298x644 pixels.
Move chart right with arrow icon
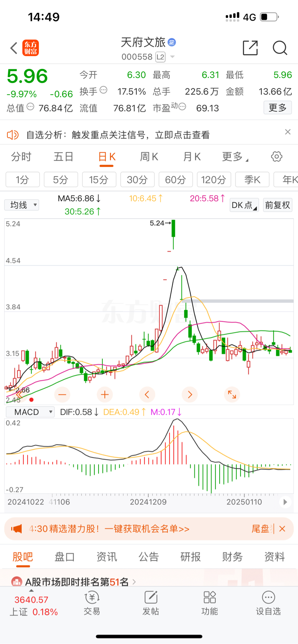tap(190, 395)
